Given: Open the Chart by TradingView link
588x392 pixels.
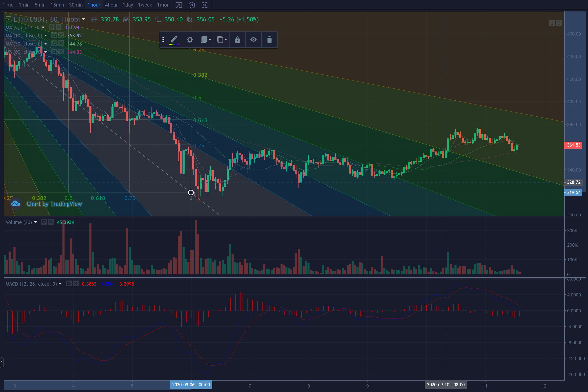Looking at the screenshot, I should [54, 204].
